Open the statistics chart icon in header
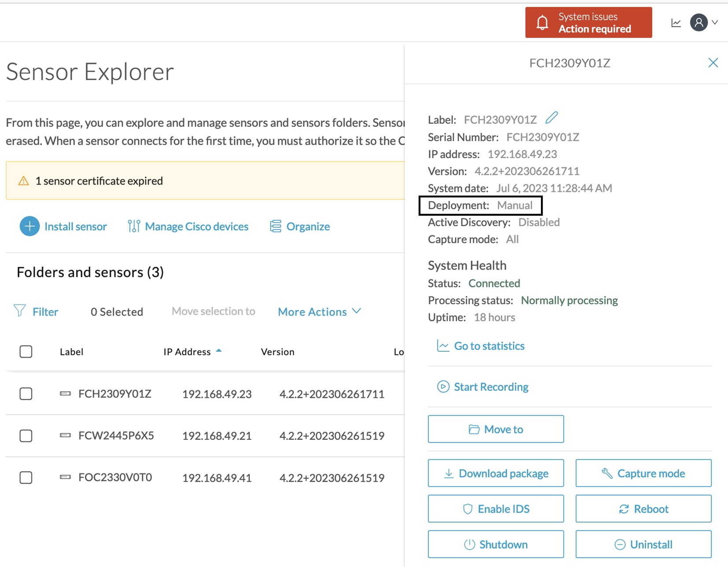Image resolution: width=728 pixels, height=567 pixels. pos(676,23)
